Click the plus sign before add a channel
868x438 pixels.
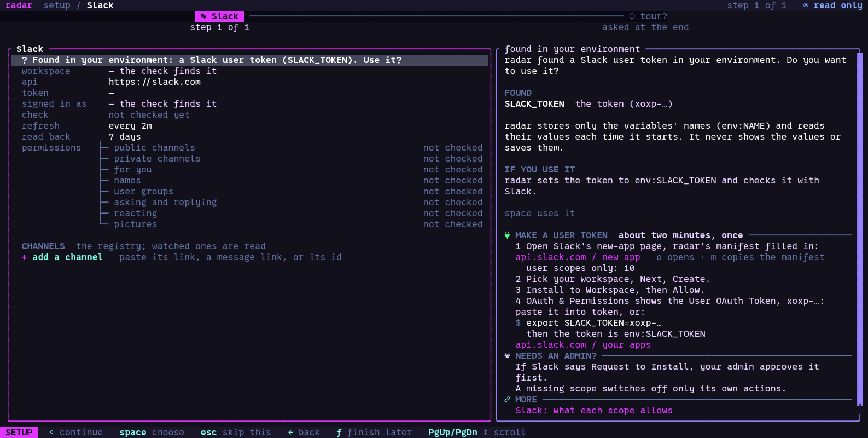point(25,257)
